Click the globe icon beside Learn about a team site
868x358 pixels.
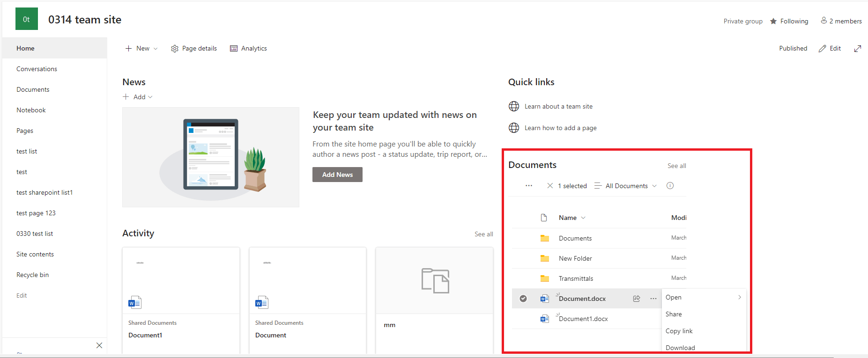click(514, 106)
